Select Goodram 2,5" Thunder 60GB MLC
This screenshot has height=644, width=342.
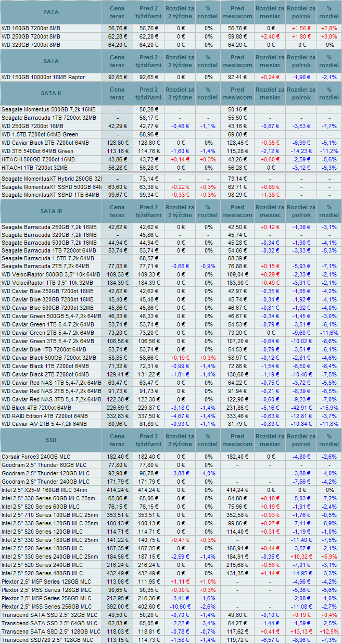[44, 464]
